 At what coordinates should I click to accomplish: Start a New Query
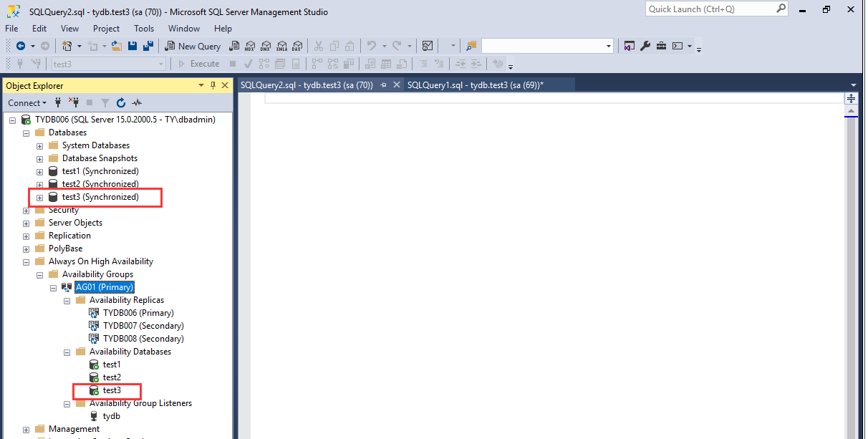pos(193,46)
